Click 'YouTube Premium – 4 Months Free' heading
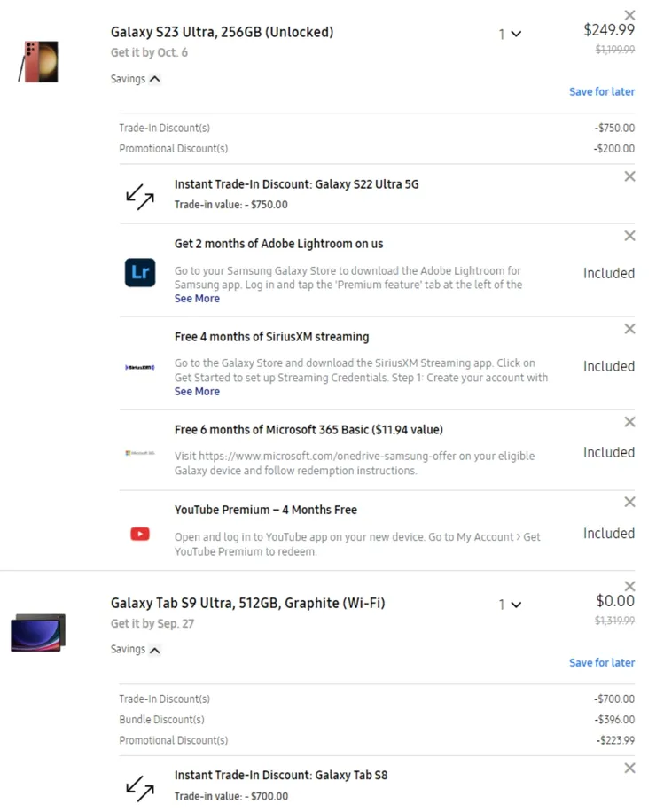Image resolution: width=656 pixels, height=812 pixels. (x=266, y=510)
